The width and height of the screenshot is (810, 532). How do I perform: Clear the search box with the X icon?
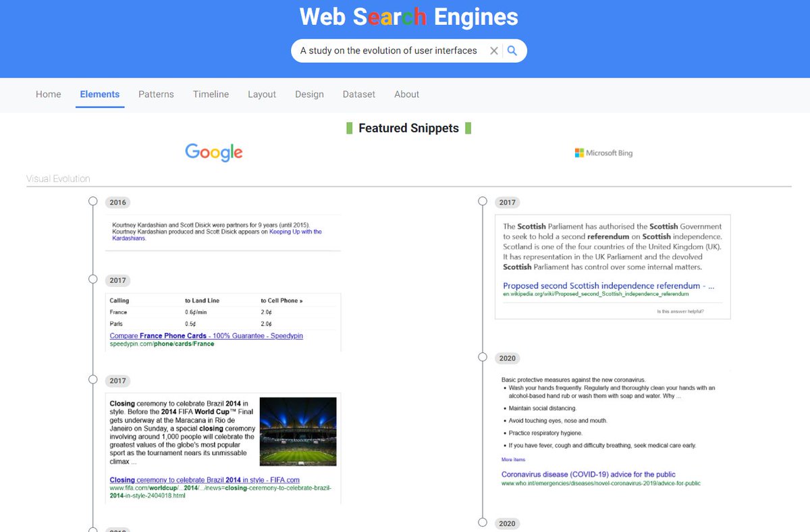click(x=494, y=51)
